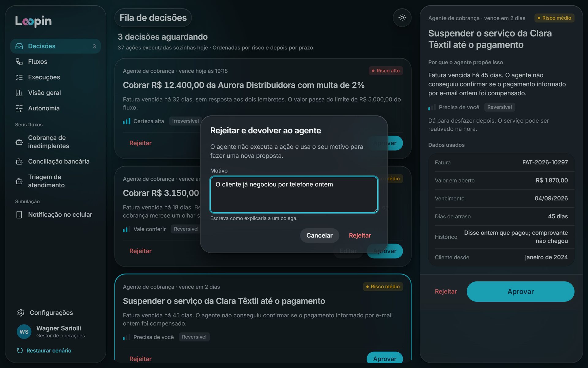588x368 pixels.
Task: Reject the R$ 3.150,00 charge card
Action: (x=140, y=251)
